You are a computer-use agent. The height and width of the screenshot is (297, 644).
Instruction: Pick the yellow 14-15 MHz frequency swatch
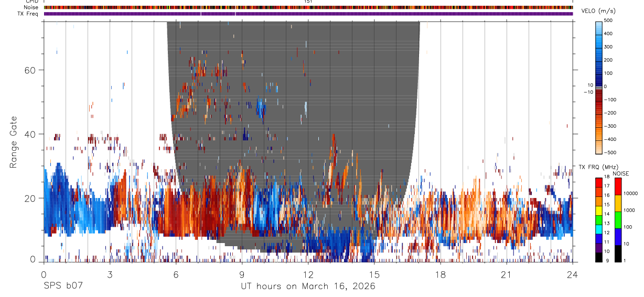pyautogui.click(x=599, y=210)
